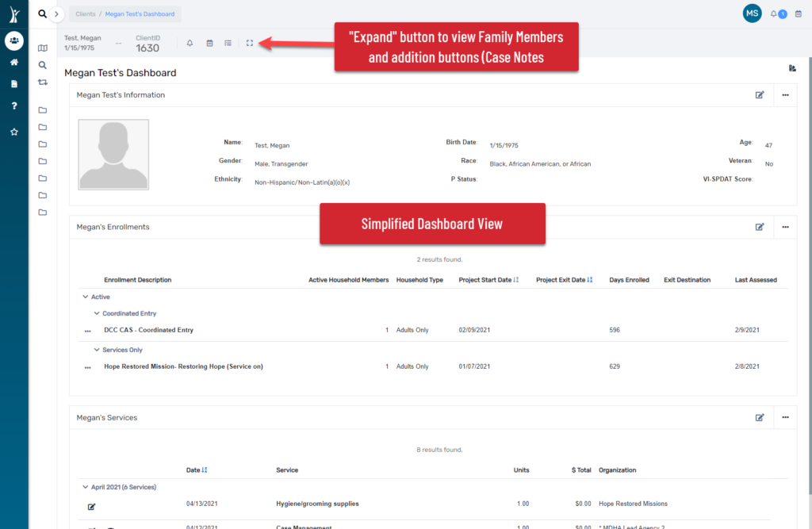Viewport: 812px width, 529px height.
Task: Click the MS user avatar
Action: point(752,13)
